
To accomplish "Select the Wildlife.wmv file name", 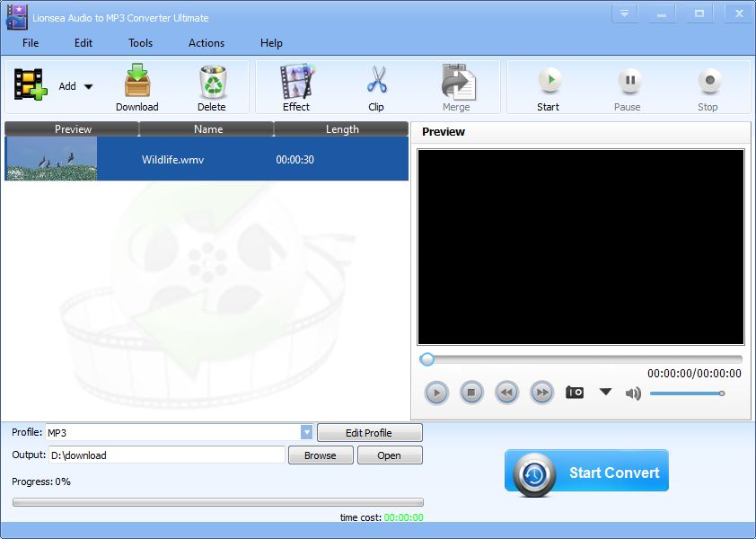I will tap(172, 160).
